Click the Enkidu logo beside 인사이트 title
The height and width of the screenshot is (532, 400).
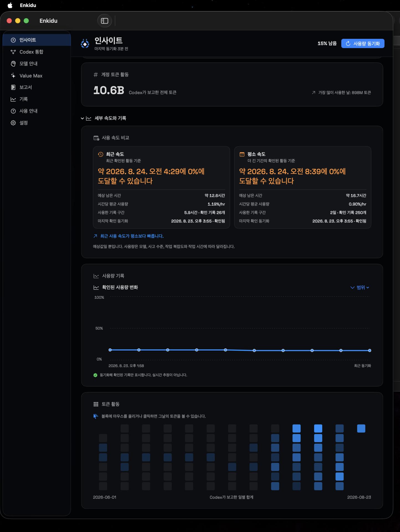tap(85, 44)
